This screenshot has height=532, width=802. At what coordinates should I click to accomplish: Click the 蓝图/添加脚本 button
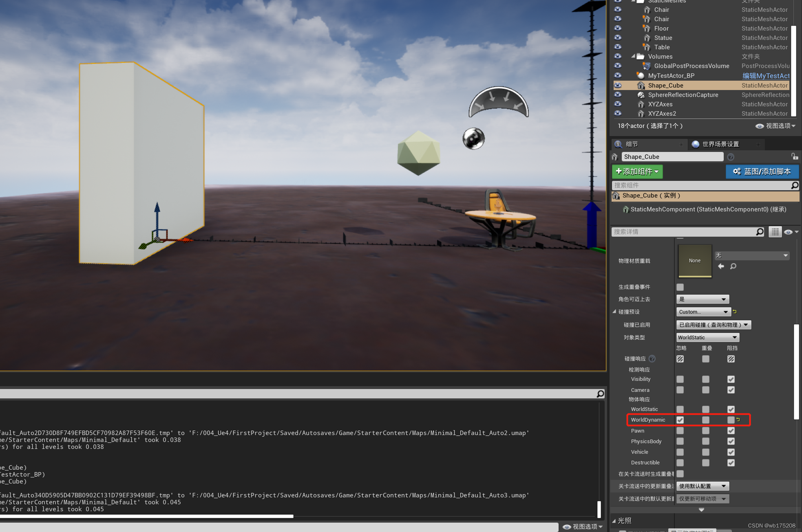[762, 171]
